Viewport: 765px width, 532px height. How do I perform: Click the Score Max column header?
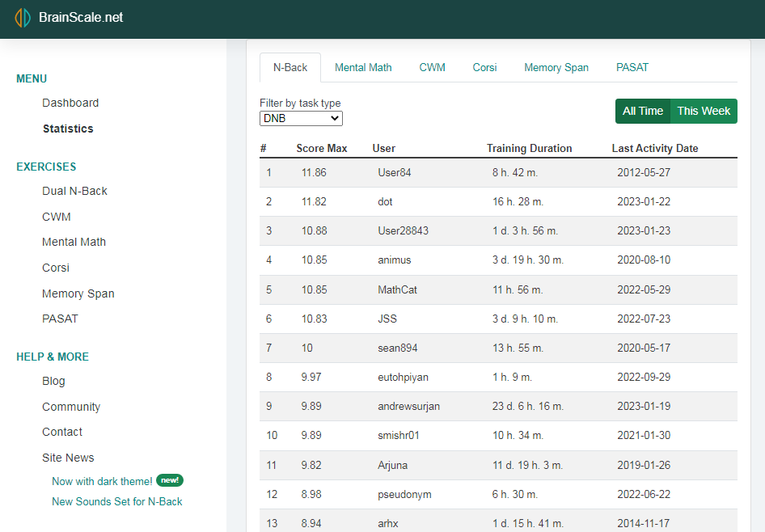[321, 149]
